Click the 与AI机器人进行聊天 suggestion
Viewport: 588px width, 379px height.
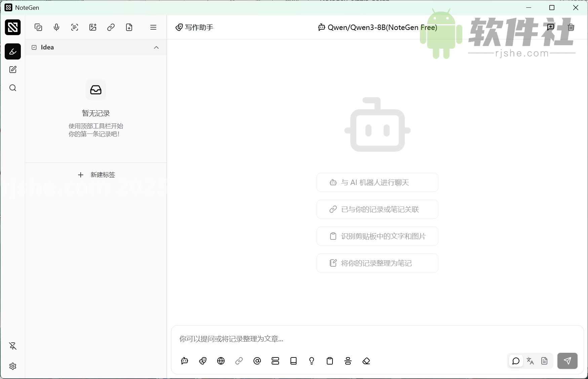377,182
